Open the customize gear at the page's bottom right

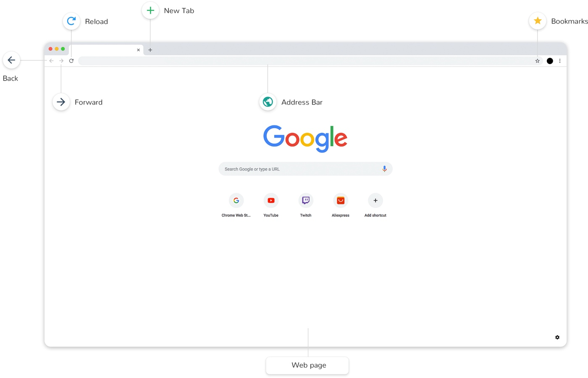pyautogui.click(x=557, y=337)
